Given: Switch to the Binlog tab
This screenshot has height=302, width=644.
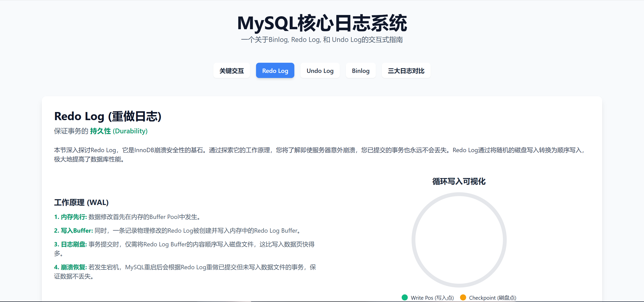Looking at the screenshot, I should [x=361, y=71].
